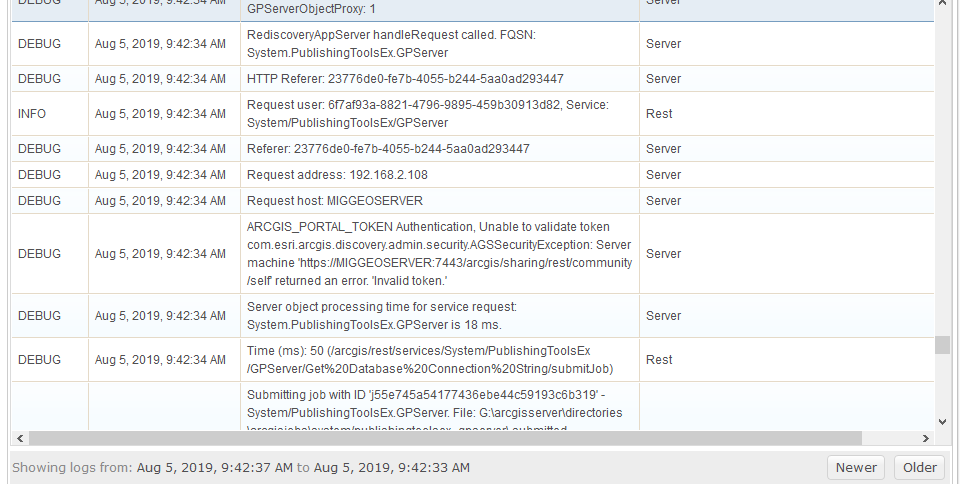Select the HTTP Referer log entry
This screenshot has width=962, height=484.
[472, 79]
